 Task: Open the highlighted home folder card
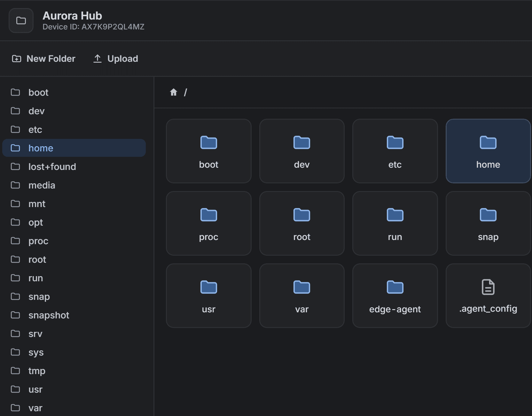tap(488, 151)
